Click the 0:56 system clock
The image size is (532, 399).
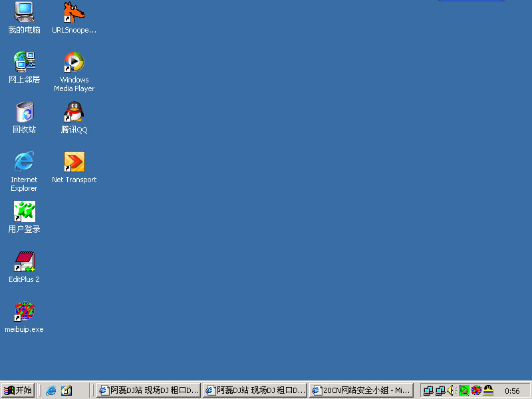click(x=512, y=391)
